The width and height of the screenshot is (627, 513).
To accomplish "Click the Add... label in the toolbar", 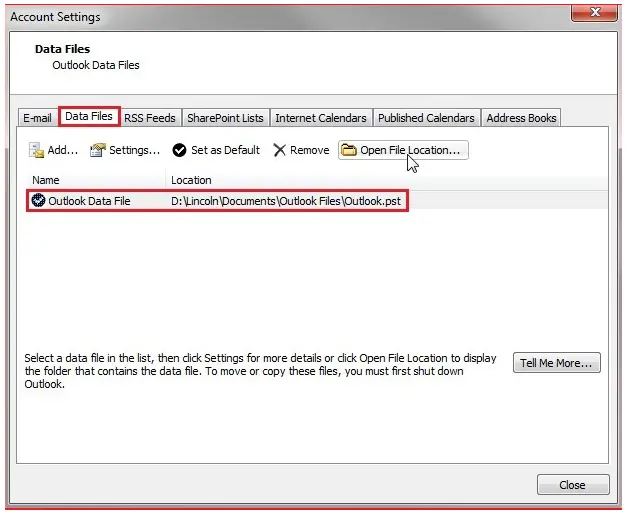I will point(62,150).
